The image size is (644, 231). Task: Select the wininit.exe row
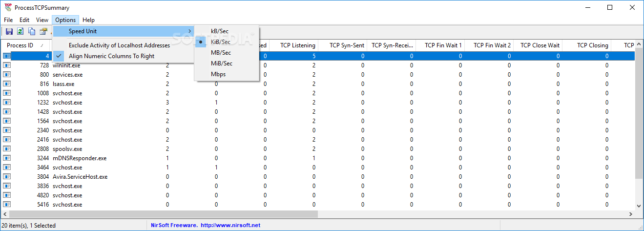pyautogui.click(x=318, y=65)
